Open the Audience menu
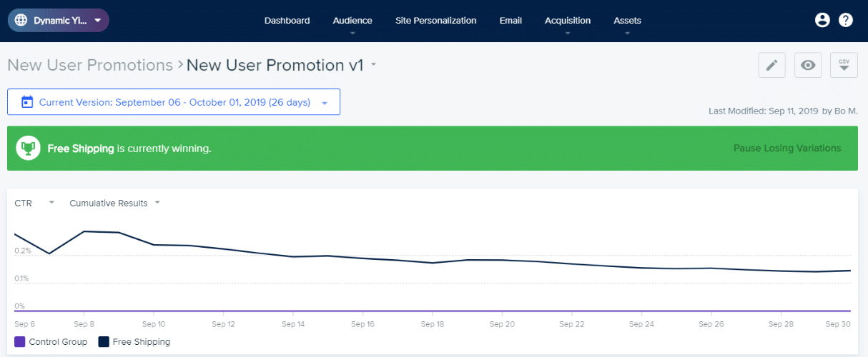 (352, 21)
